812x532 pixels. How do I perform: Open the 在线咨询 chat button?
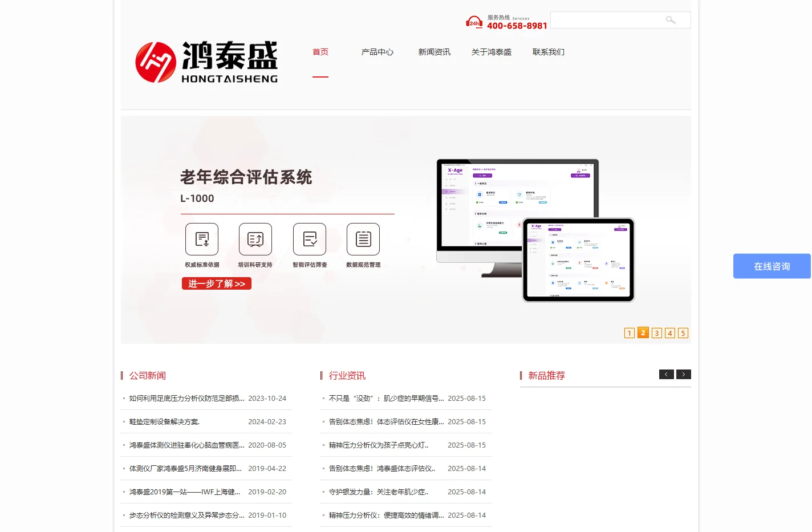[x=772, y=266]
